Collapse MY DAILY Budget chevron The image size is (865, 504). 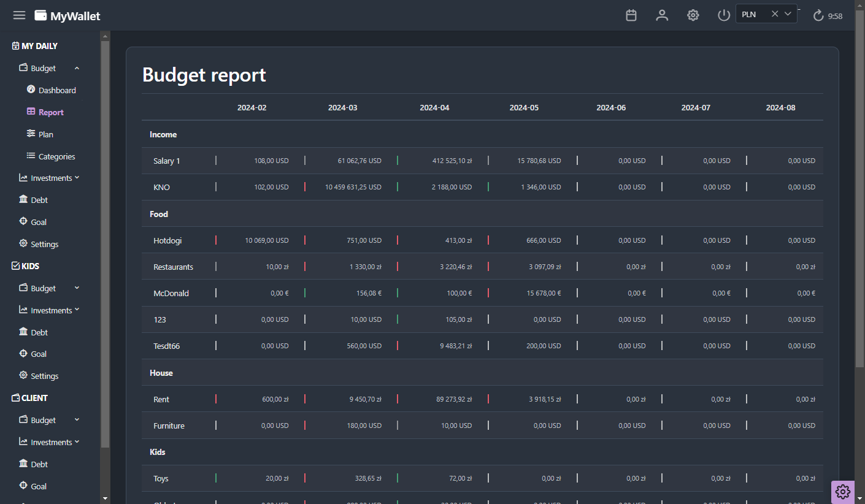(x=77, y=68)
